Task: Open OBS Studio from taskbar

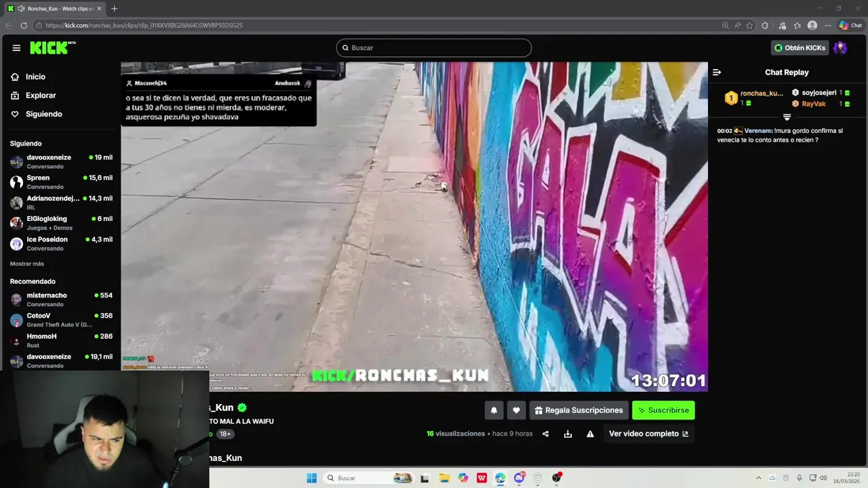Action: [x=557, y=478]
